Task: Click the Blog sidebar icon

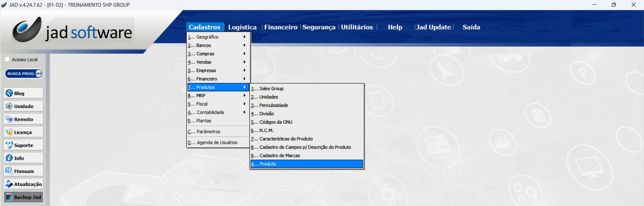Action: [x=9, y=93]
